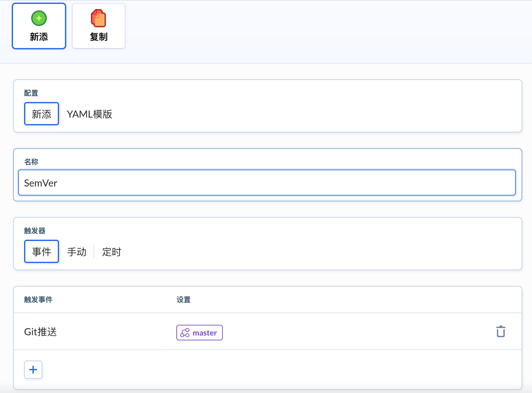This screenshot has width=532, height=393.
Task: Click the Git推送 event row text
Action: coord(41,332)
